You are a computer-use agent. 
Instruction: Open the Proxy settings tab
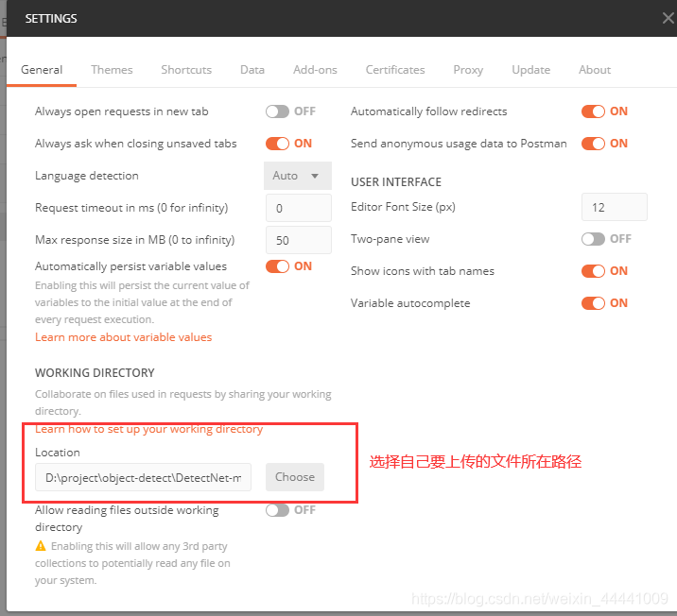coord(468,70)
